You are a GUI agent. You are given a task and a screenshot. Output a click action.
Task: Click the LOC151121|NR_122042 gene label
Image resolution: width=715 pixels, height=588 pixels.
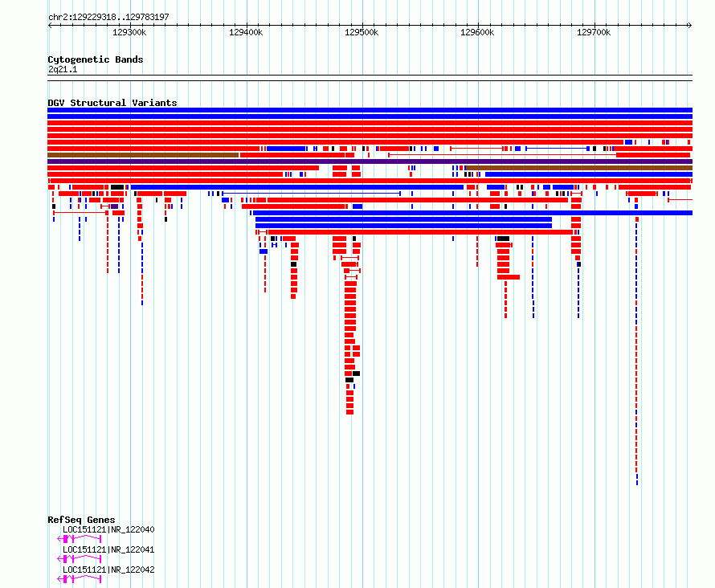pos(108,570)
